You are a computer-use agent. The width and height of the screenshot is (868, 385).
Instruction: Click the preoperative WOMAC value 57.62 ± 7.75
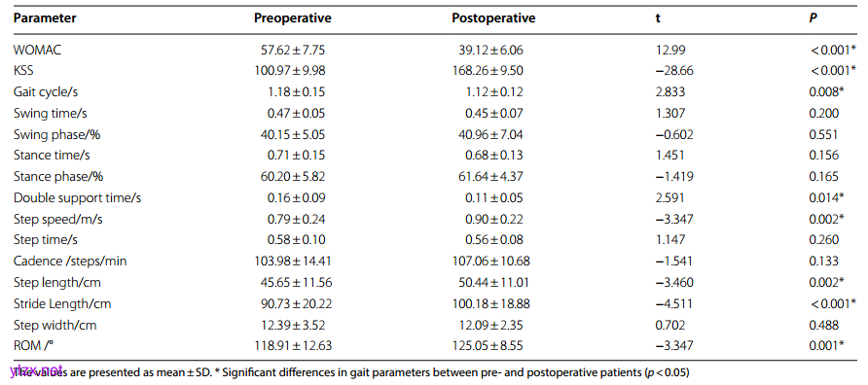293,50
